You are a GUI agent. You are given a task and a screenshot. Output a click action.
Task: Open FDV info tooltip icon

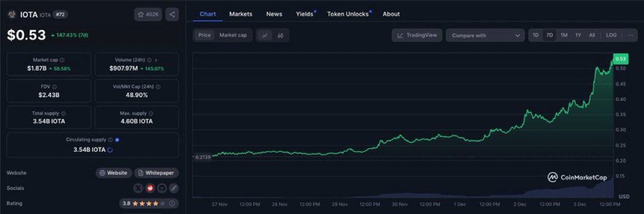55,87
